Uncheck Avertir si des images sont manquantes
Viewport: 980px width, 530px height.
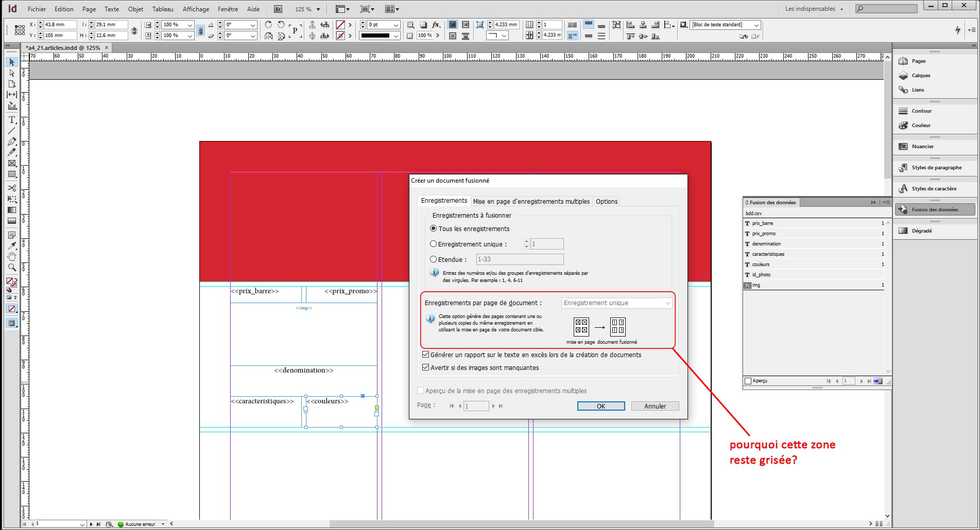[x=426, y=367]
